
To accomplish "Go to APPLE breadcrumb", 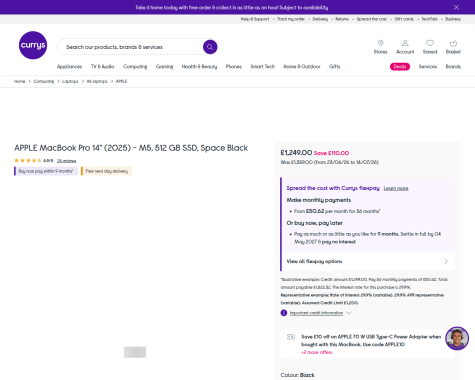I will coord(122,81).
